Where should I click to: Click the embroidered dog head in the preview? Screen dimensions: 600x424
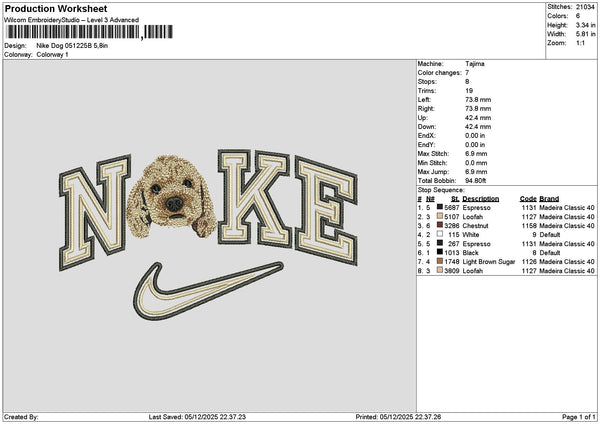[171, 196]
